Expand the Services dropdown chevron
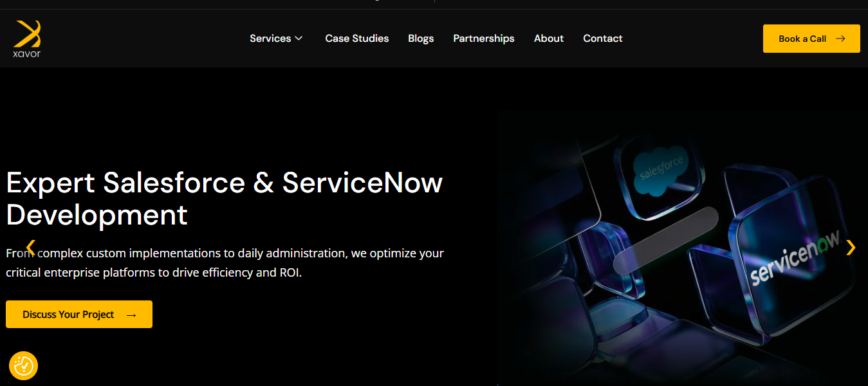 tap(299, 39)
